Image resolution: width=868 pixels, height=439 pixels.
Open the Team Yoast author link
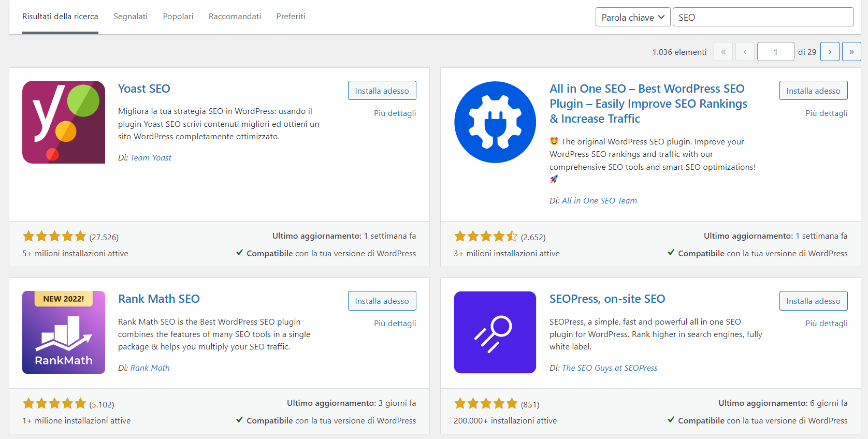pos(151,158)
